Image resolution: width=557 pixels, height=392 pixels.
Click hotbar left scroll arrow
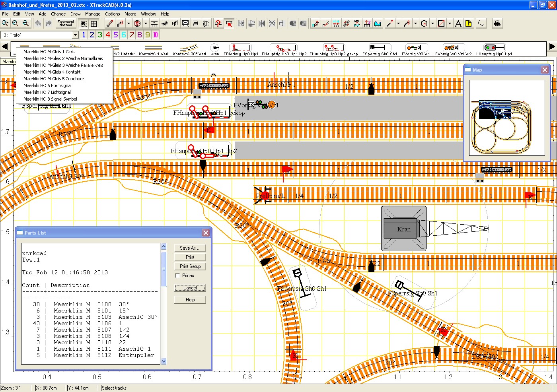click(x=5, y=47)
